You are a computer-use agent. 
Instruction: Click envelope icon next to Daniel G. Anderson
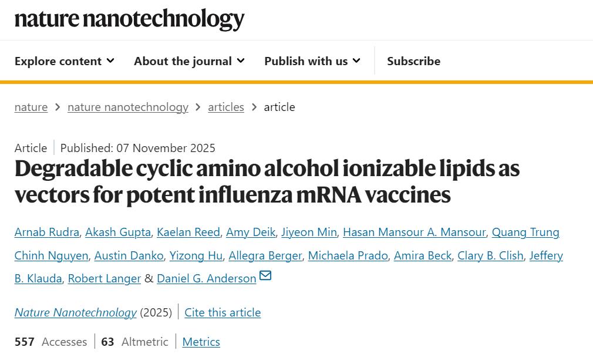coord(265,275)
